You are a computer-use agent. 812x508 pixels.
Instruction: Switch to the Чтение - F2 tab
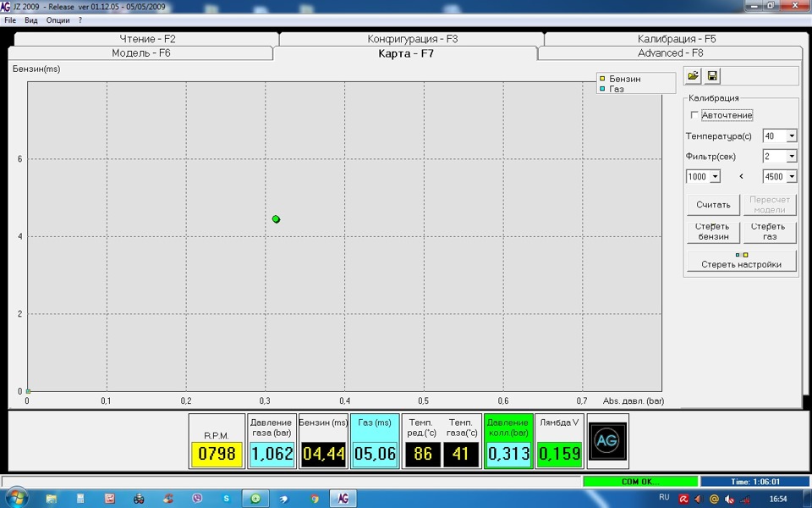point(147,39)
